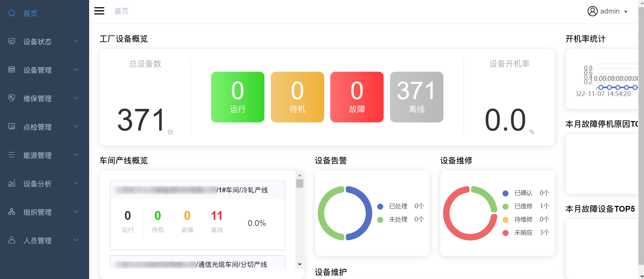This screenshot has height=279, width=644.
Task: Click the total device count 371
Action: [141, 120]
